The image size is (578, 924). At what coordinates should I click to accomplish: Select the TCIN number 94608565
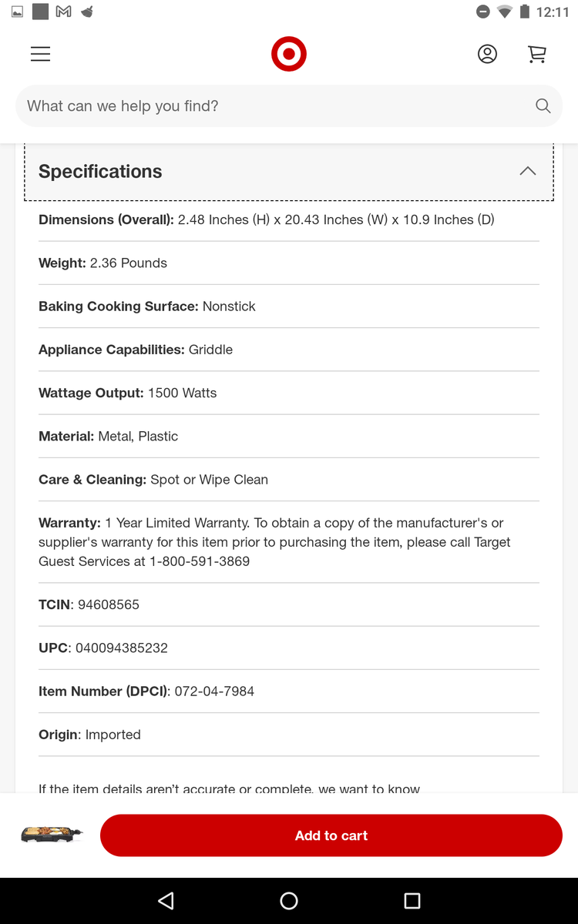click(x=109, y=604)
